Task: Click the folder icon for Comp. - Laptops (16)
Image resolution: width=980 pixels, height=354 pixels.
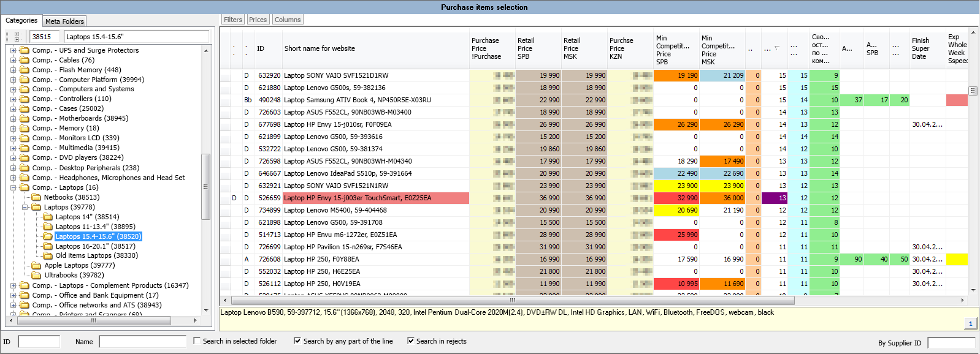Action: [x=25, y=187]
